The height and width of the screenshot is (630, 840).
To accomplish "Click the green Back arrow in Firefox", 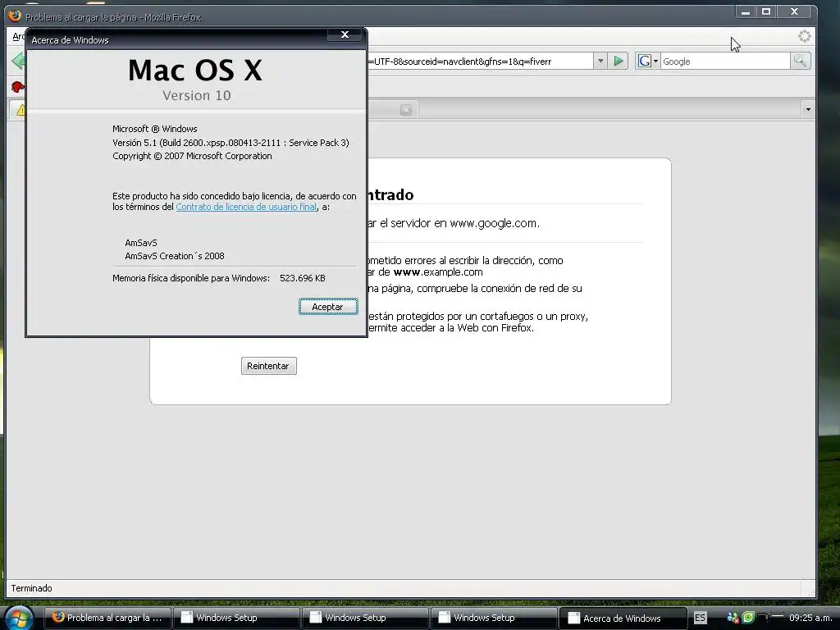I will 18,61.
